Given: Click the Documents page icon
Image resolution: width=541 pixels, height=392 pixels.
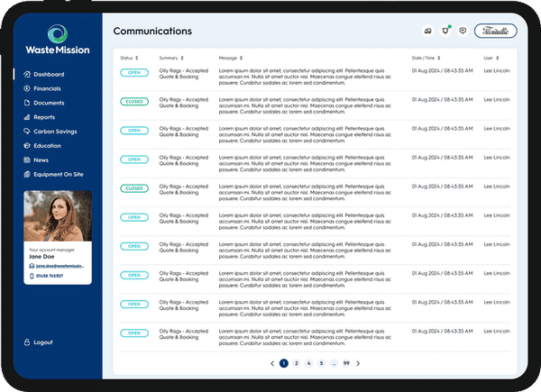Looking at the screenshot, I should click(27, 103).
